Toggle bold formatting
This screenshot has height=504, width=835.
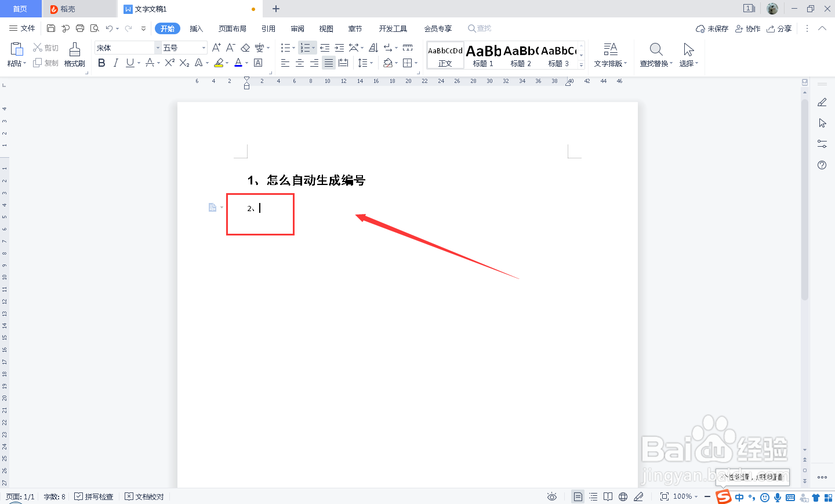[x=101, y=63]
